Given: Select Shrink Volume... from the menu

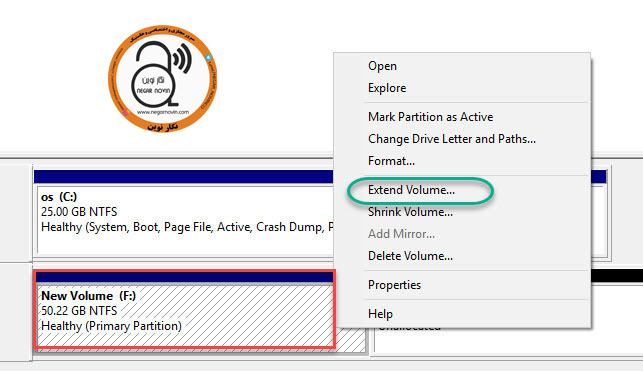Looking at the screenshot, I should click(410, 212).
